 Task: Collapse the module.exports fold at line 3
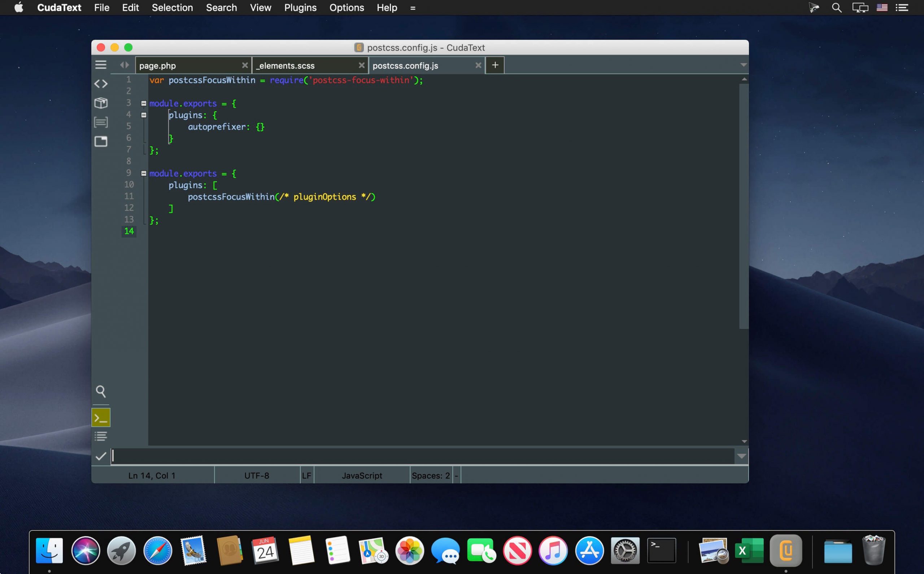click(144, 103)
